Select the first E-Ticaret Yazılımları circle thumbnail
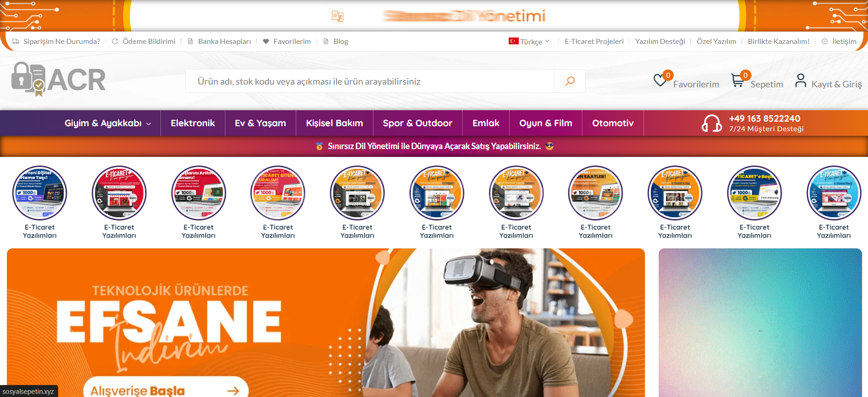Screen dimensions: 868x397 click(40, 193)
